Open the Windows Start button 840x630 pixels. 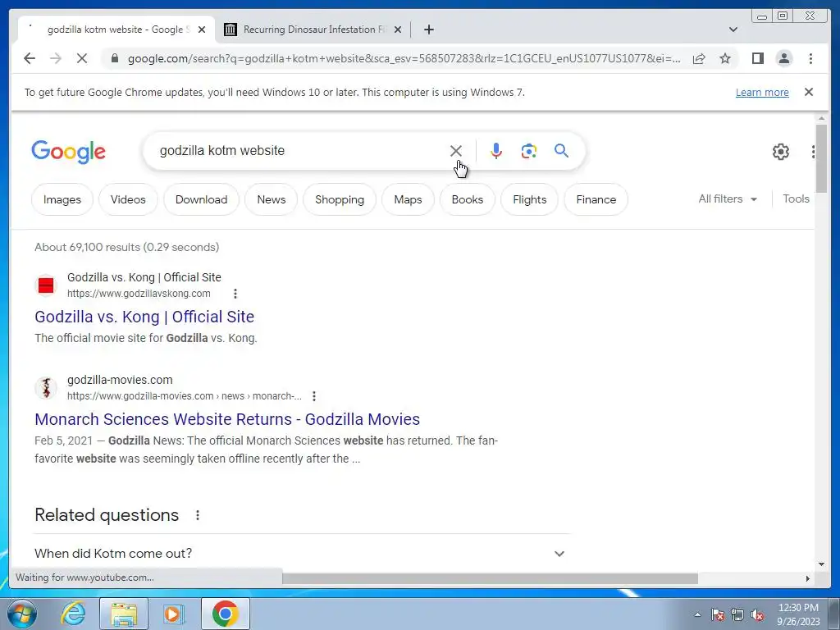(x=21, y=614)
